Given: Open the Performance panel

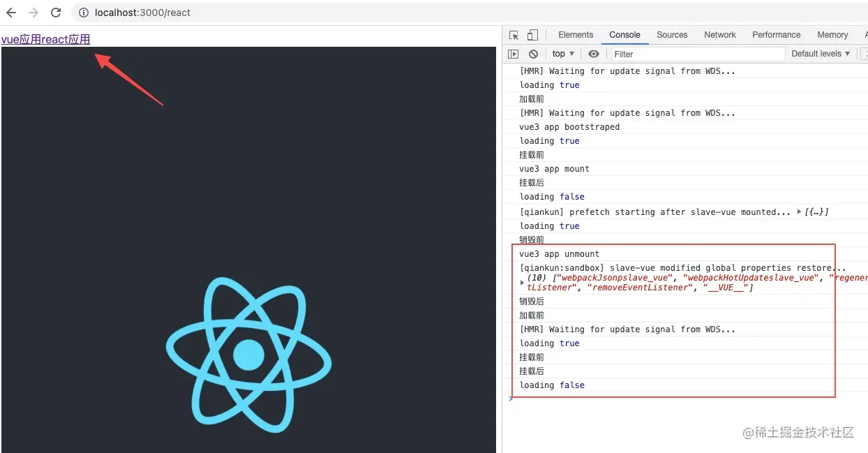Looking at the screenshot, I should (x=776, y=34).
